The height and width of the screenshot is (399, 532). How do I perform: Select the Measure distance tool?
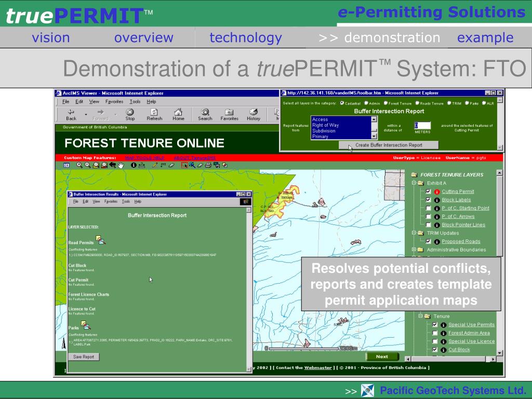(x=142, y=165)
